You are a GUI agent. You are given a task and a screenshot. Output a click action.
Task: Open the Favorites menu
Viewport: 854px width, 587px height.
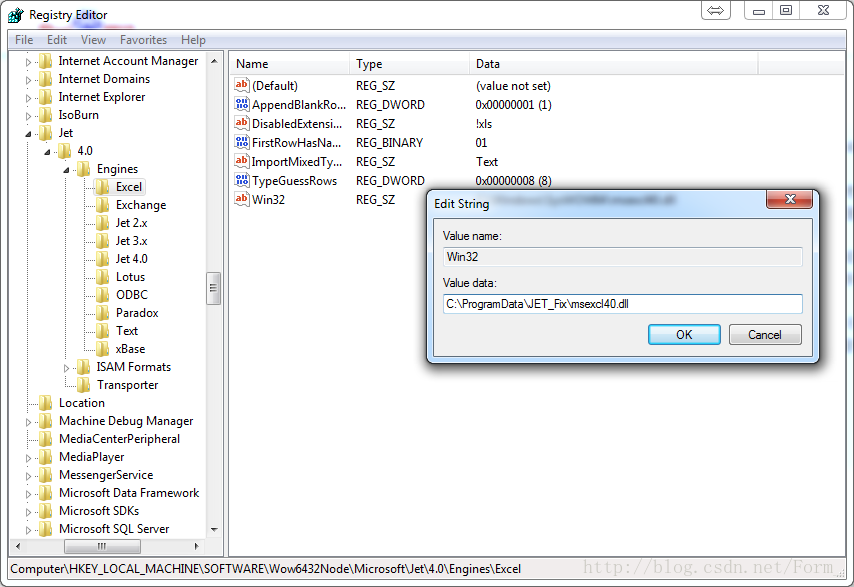pyautogui.click(x=143, y=40)
